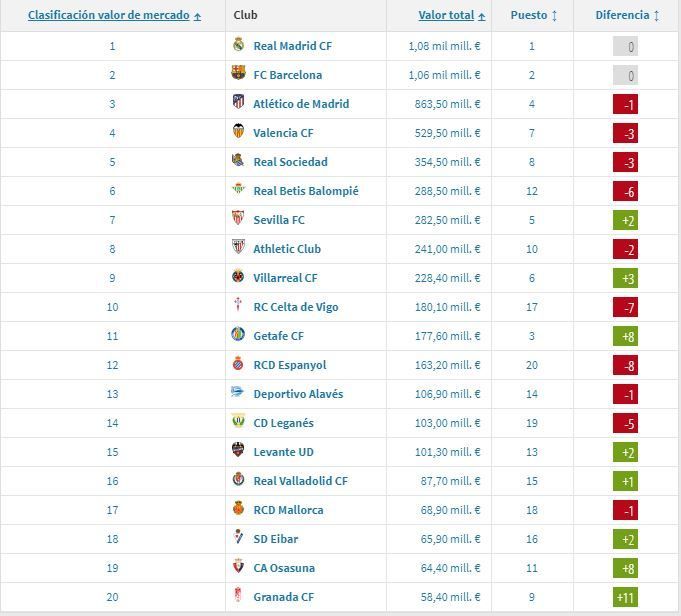Open the Sevilla FC club link
This screenshot has height=616, width=681.
279,220
